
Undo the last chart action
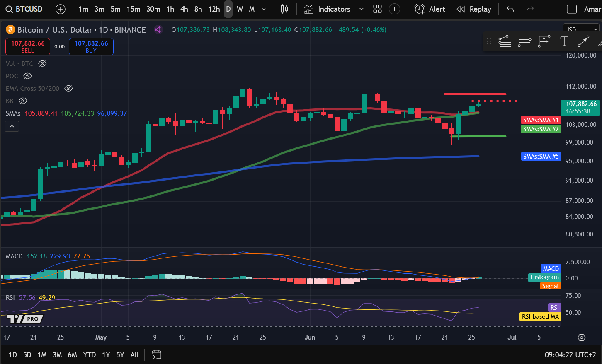[510, 9]
